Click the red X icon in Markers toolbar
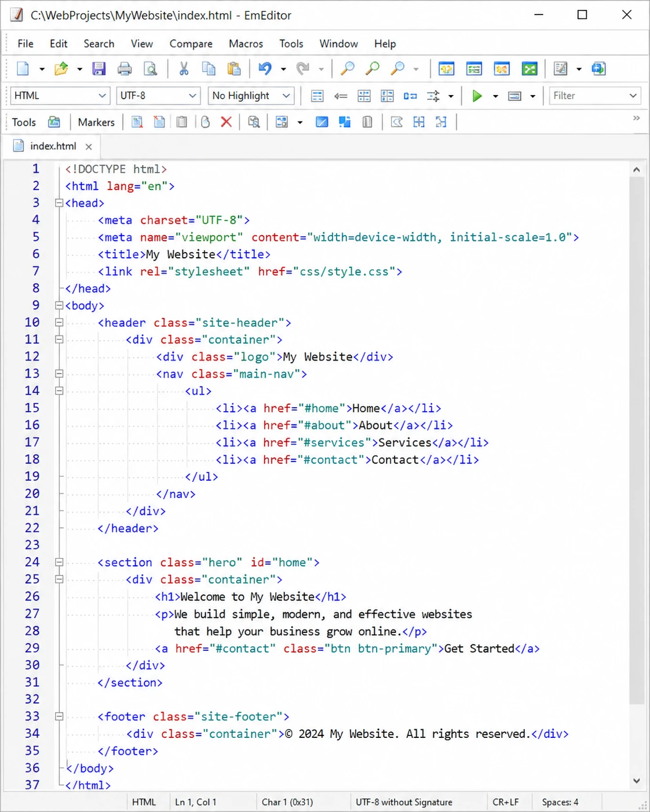650x812 pixels. point(227,122)
